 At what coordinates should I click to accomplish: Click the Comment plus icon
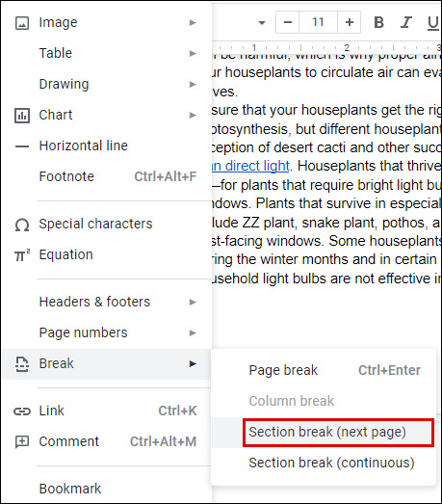coord(22,442)
